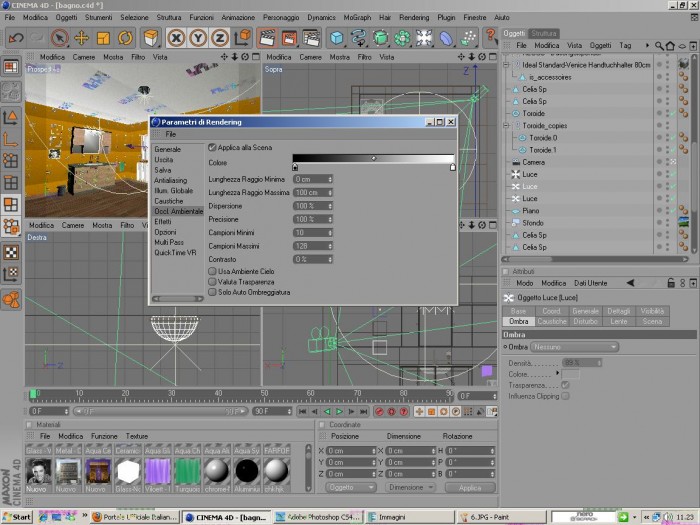The width and height of the screenshot is (700, 525).
Task: Click the record keyframe red button
Action: click(379, 412)
